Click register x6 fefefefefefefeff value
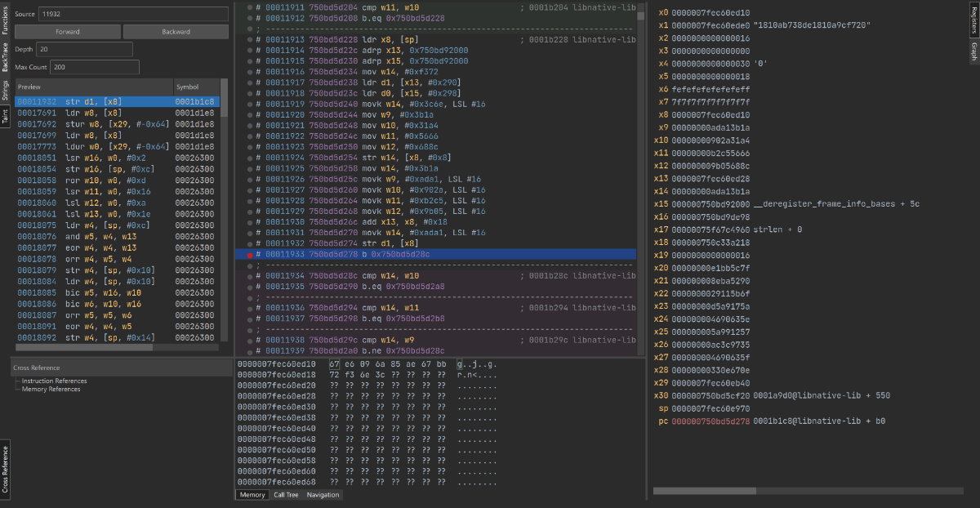 point(710,88)
